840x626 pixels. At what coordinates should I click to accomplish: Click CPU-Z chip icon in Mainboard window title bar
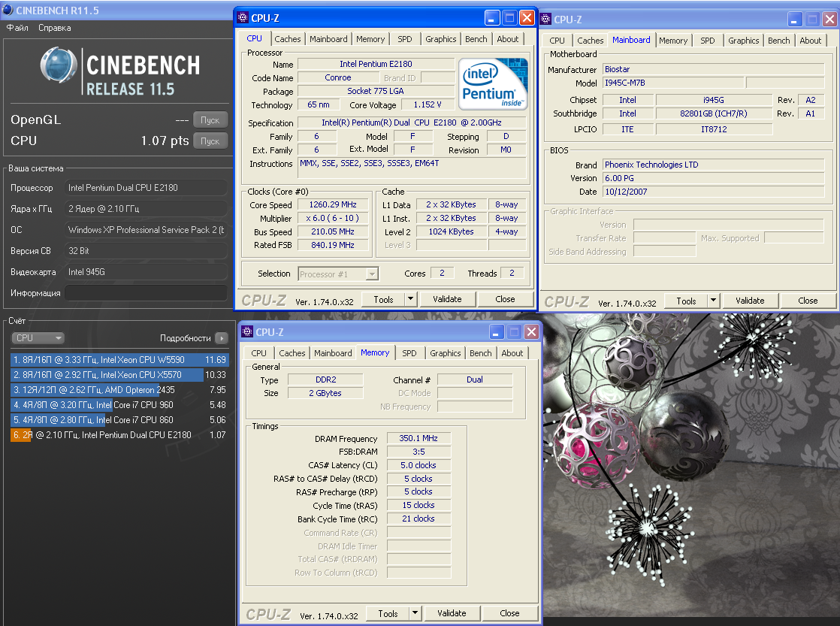545,20
